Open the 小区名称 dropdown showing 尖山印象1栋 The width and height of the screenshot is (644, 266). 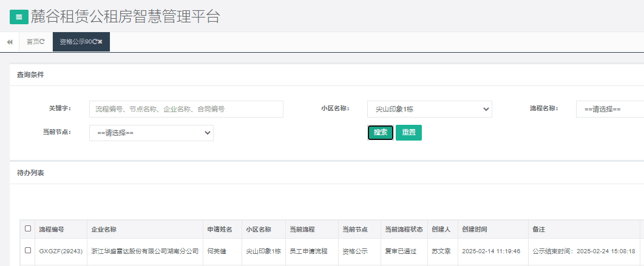(429, 109)
